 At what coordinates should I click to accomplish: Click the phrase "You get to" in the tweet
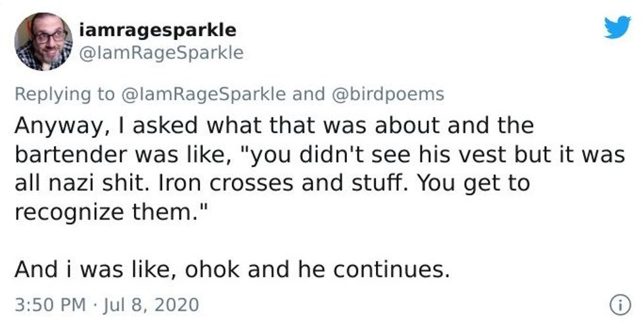pos(473,183)
